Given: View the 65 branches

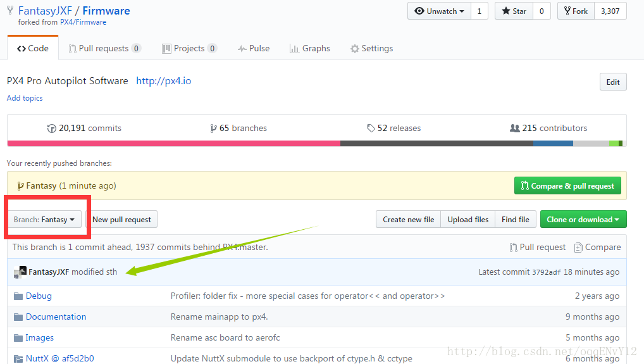Looking at the screenshot, I should point(238,128).
